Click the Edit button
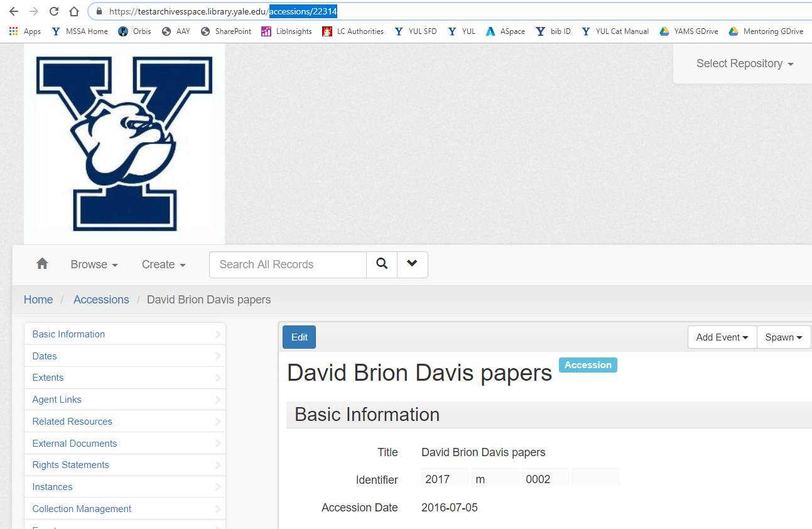Screen dimensions: 812x529 pos(300,337)
